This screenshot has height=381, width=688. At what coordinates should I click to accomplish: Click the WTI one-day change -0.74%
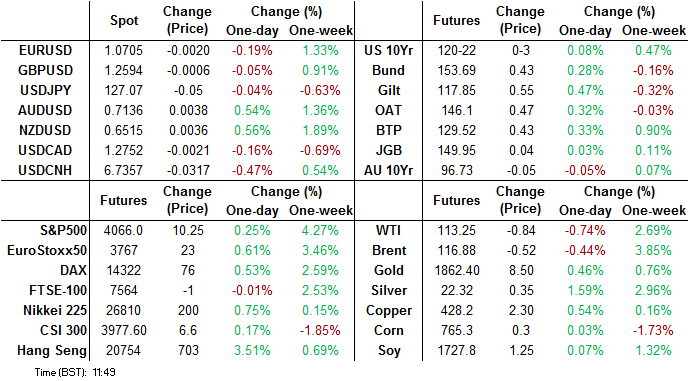coord(585,230)
